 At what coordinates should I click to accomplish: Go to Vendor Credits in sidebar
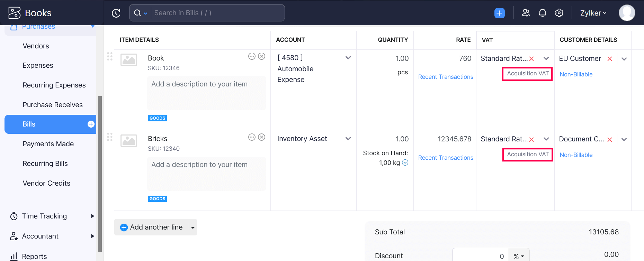coord(46,183)
